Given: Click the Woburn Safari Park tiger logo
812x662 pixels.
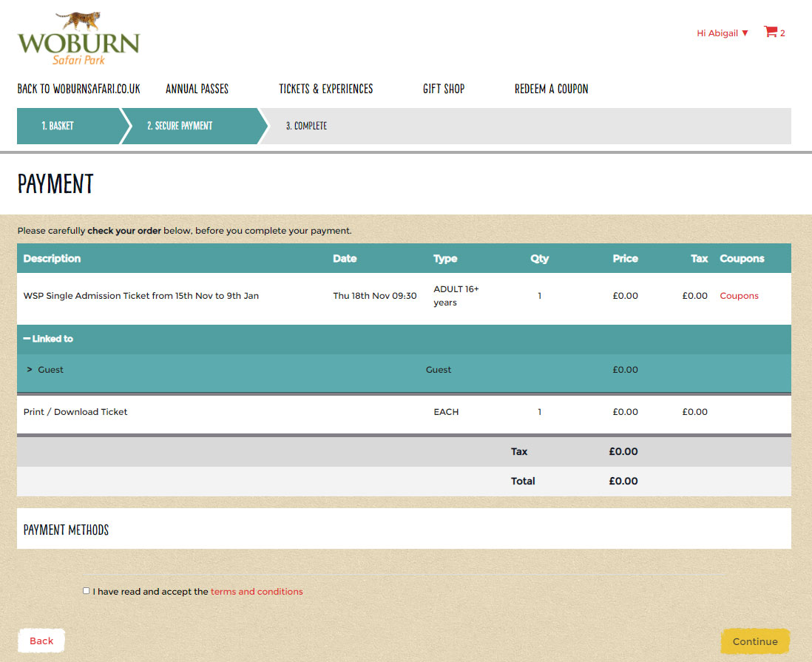Looking at the screenshot, I should click(78, 39).
